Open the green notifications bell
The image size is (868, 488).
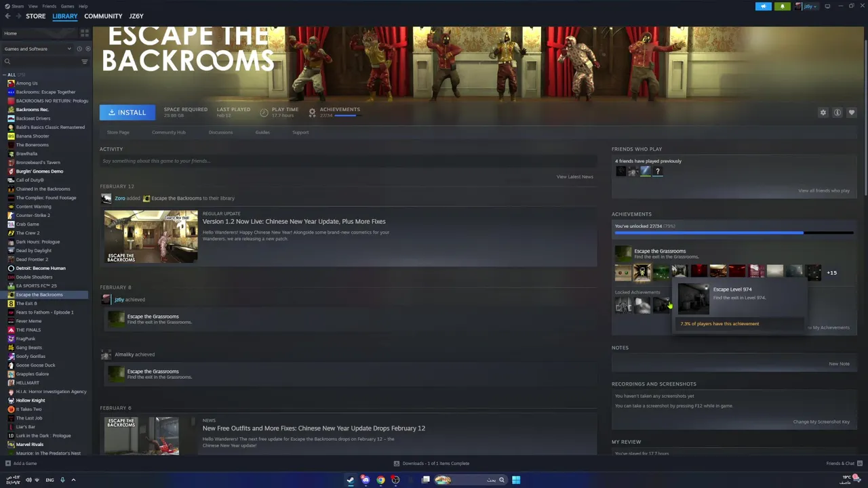tap(782, 6)
